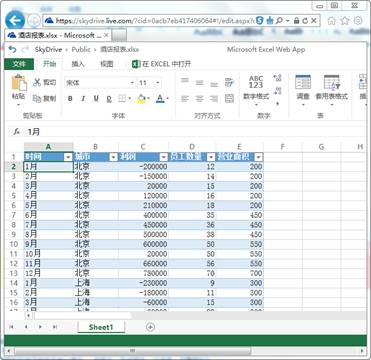Select column A header
The image size is (371, 360).
click(x=49, y=147)
